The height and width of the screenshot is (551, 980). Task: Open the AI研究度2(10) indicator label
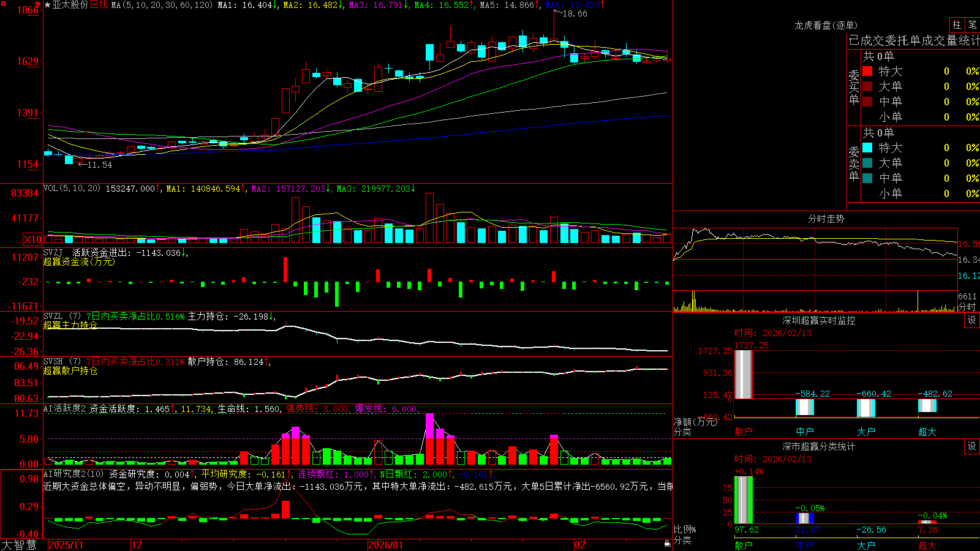tap(73, 474)
